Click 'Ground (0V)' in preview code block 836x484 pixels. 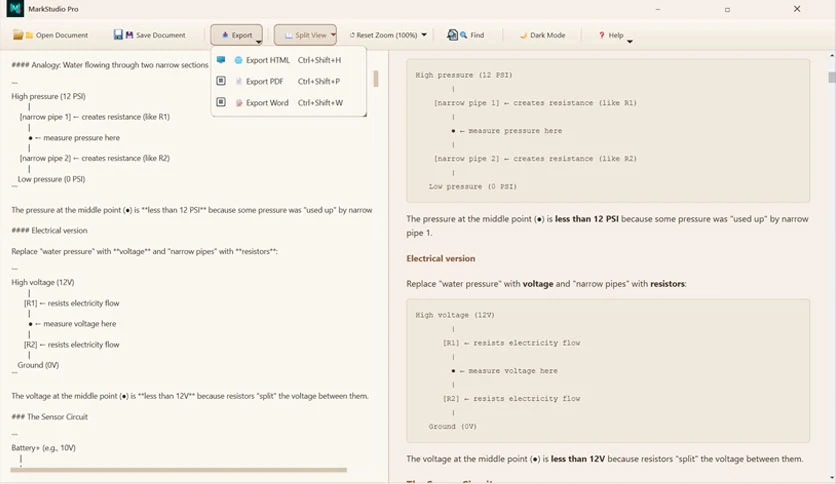coord(453,426)
